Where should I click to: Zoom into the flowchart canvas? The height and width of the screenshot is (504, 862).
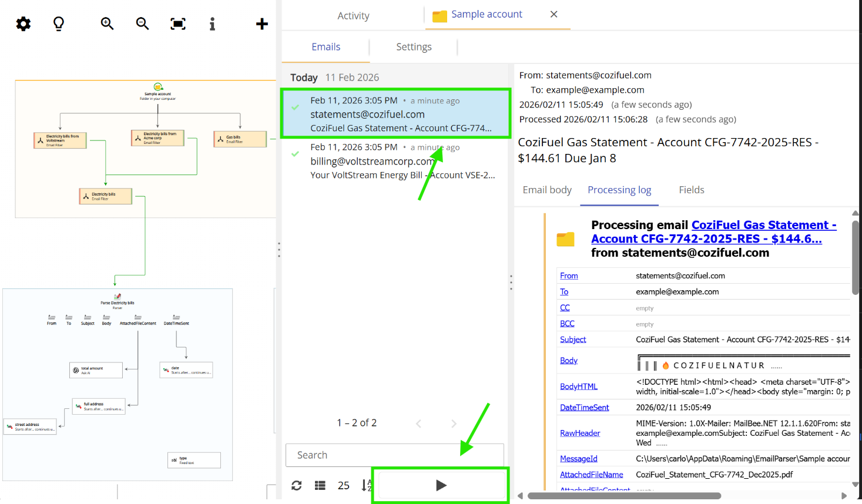[106, 23]
